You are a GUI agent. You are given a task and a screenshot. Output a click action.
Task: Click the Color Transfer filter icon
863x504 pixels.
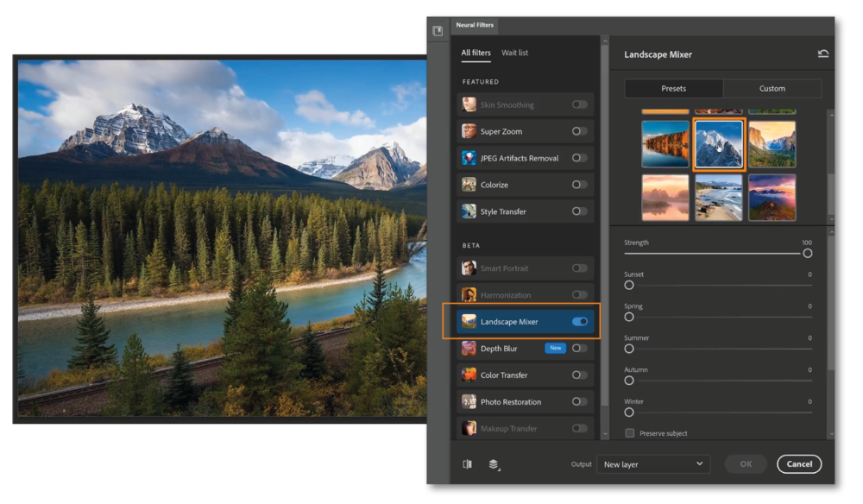click(469, 375)
